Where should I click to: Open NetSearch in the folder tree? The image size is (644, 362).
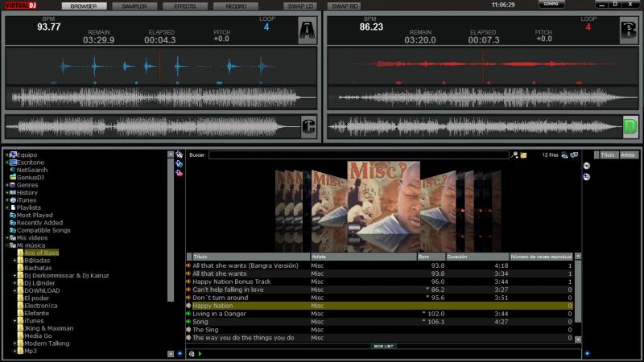(x=32, y=170)
